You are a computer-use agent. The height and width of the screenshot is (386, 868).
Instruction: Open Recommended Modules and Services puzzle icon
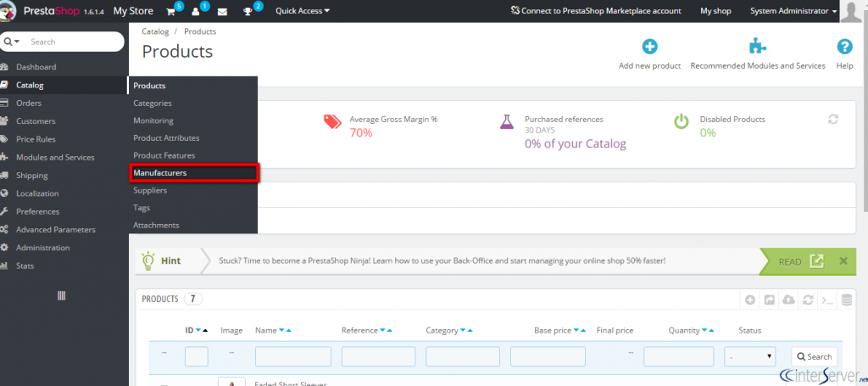point(757,47)
